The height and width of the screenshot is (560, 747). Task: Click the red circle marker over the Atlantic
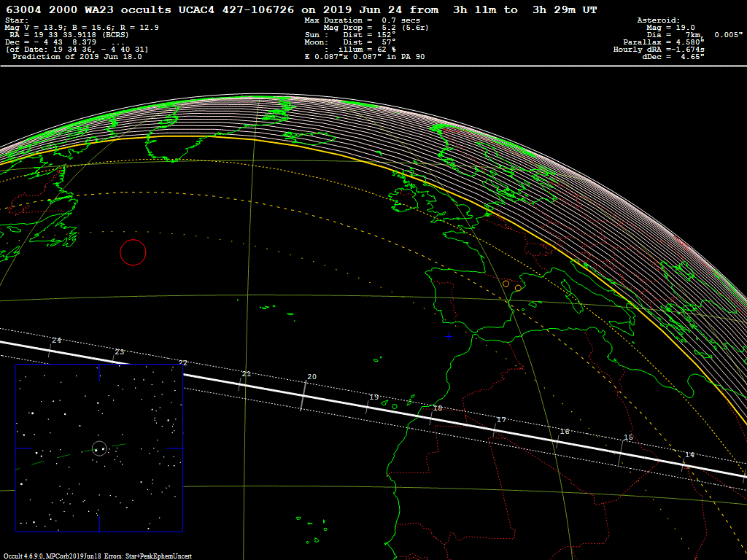click(133, 252)
